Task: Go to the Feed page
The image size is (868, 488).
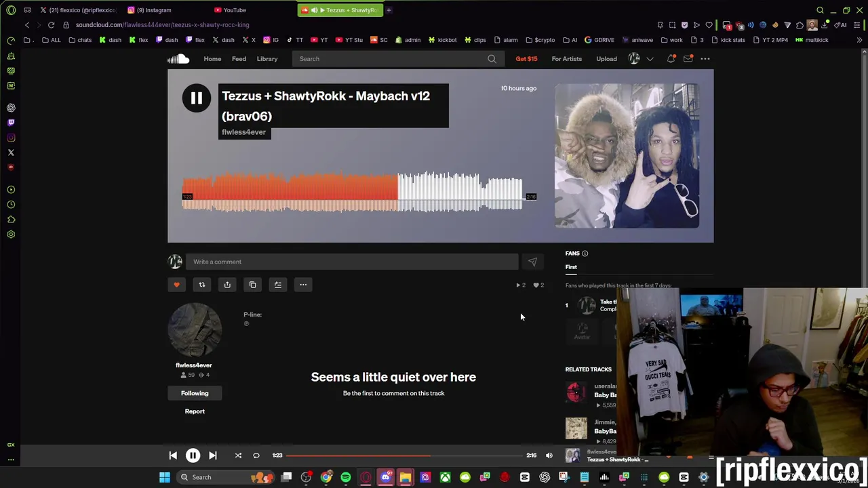Action: 239,59
